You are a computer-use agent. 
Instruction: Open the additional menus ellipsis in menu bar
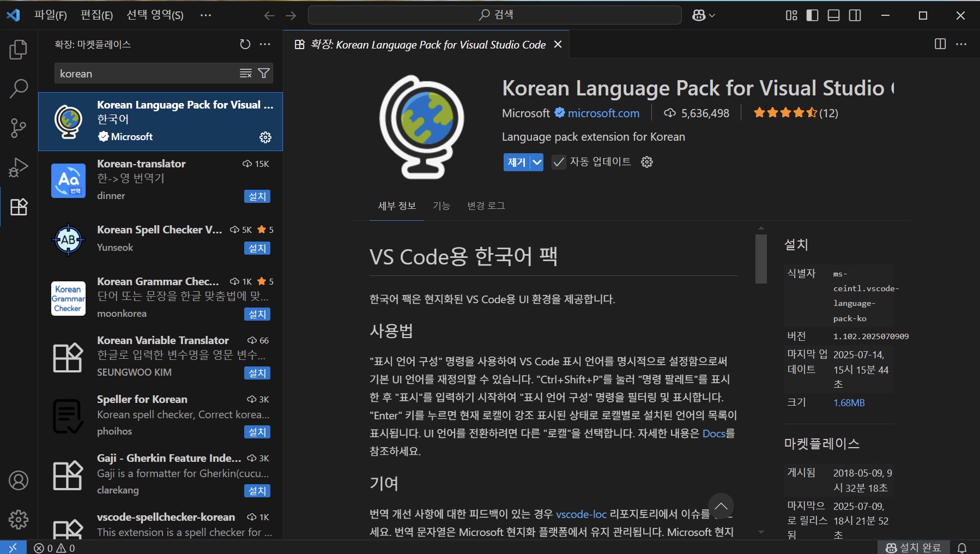[205, 15]
